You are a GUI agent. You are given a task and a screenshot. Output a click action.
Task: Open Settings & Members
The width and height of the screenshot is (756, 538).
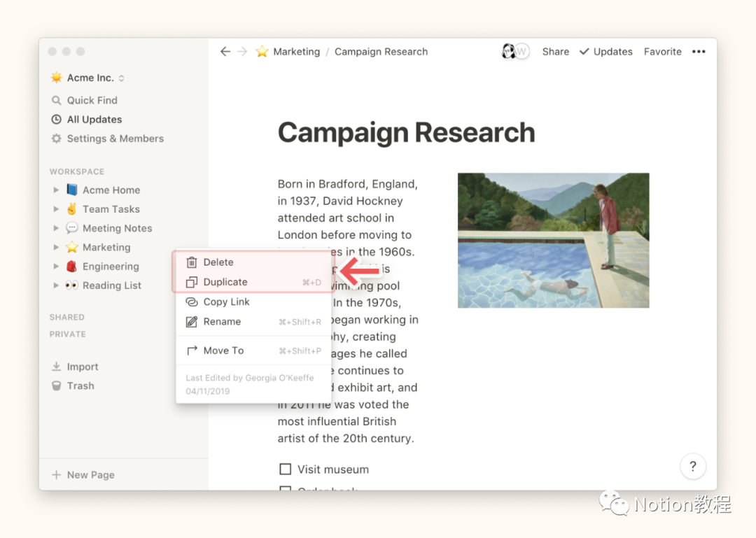click(x=115, y=139)
